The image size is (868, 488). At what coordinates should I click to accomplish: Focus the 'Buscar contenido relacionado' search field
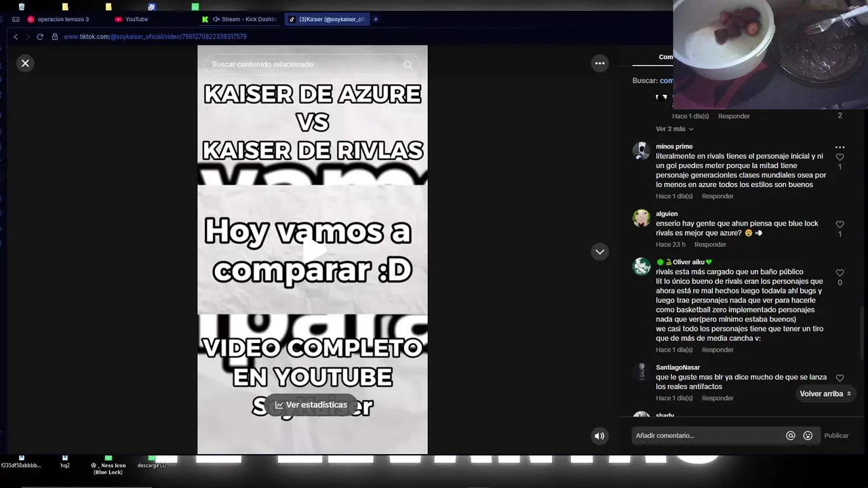[x=302, y=64]
